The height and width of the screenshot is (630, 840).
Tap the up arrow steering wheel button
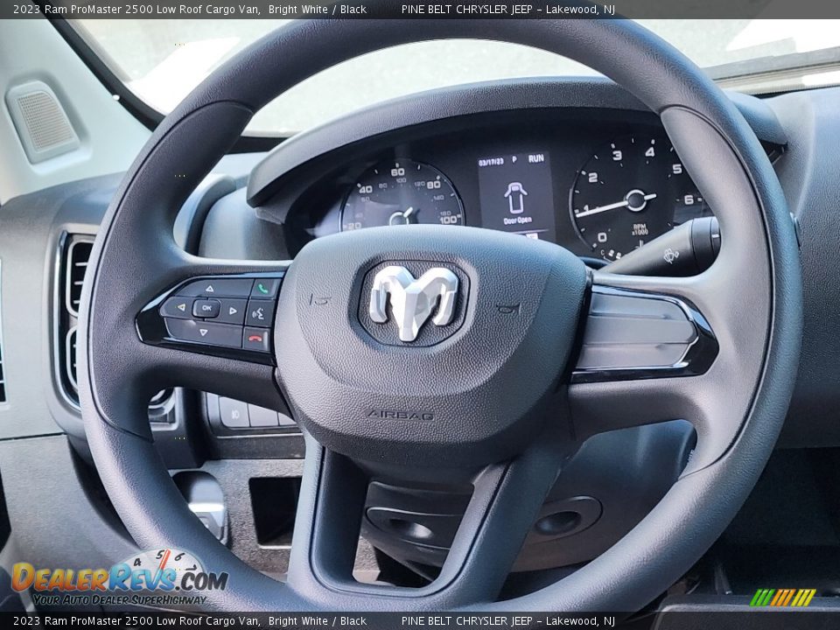coord(210,289)
